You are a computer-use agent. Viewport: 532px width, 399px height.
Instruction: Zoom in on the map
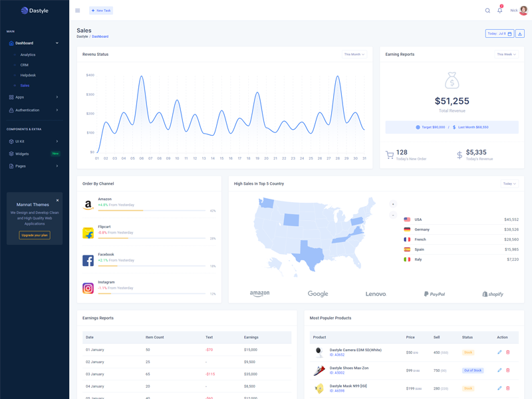coord(393,204)
